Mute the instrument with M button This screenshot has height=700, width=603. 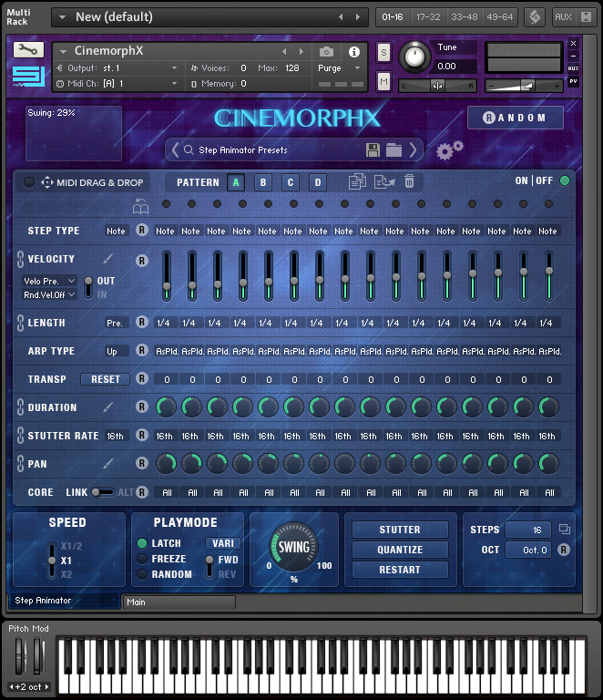[x=383, y=81]
